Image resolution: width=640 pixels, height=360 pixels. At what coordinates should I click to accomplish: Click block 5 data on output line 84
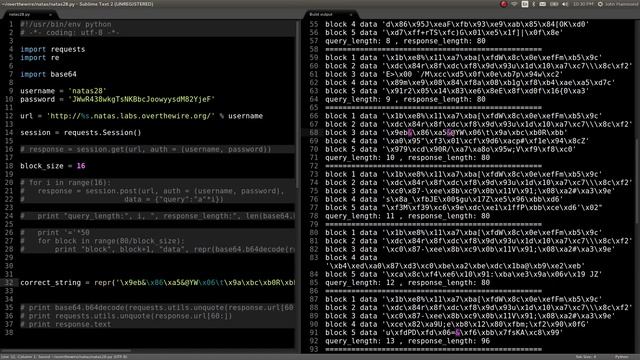pyautogui.click(x=463, y=274)
